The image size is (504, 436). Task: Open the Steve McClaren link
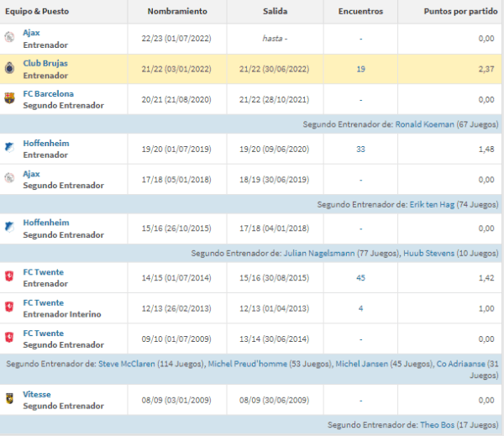click(x=127, y=364)
